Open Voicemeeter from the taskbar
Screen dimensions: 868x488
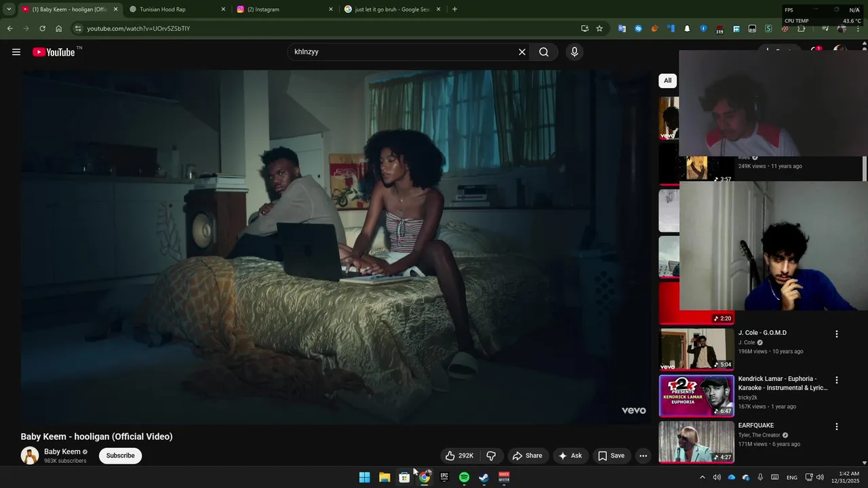(504, 477)
